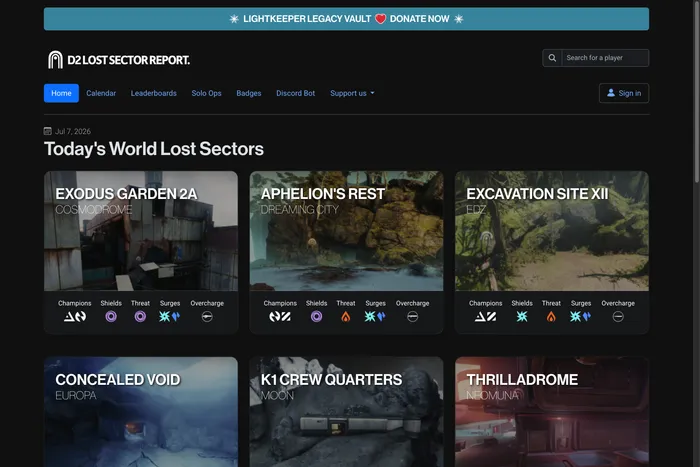
Task: Click the DREAMING CITY location text
Action: point(300,209)
